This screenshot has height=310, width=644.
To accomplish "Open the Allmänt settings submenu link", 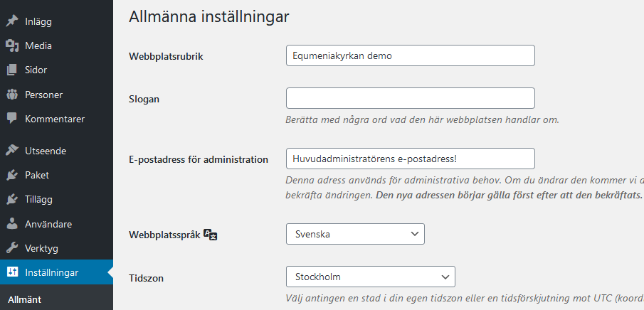I will tap(25, 299).
